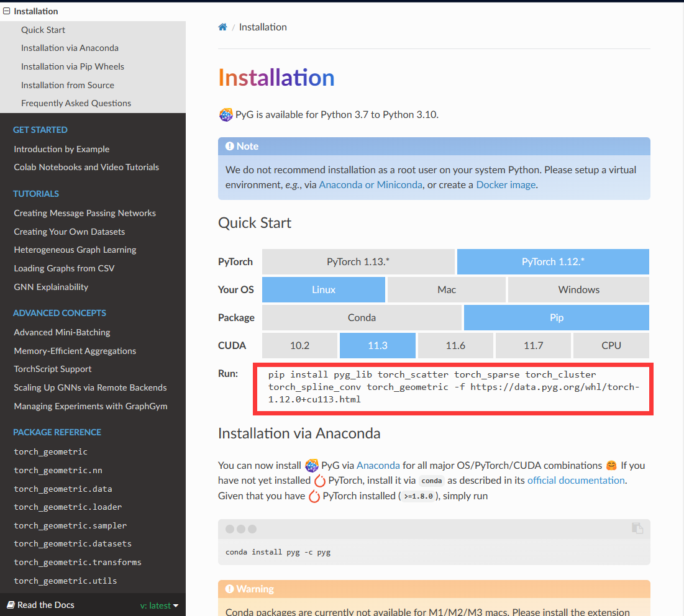Click the Installation breadcrumb text
This screenshot has width=684, height=616.
coord(263,27)
